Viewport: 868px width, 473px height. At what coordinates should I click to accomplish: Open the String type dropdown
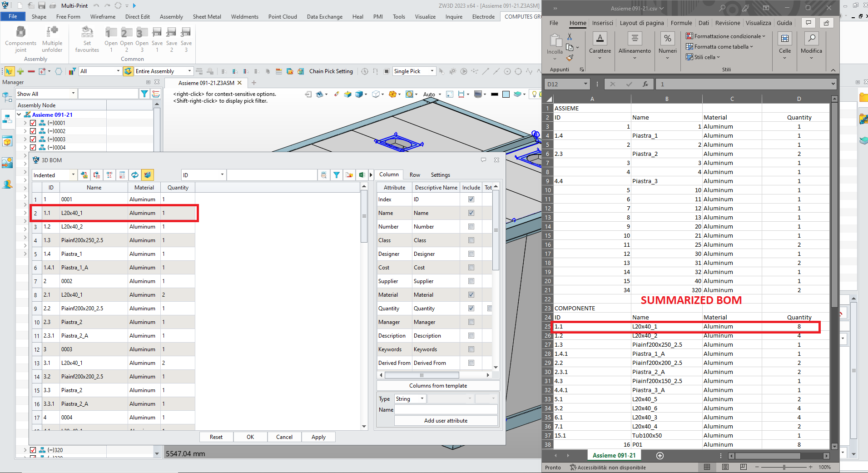click(x=410, y=399)
